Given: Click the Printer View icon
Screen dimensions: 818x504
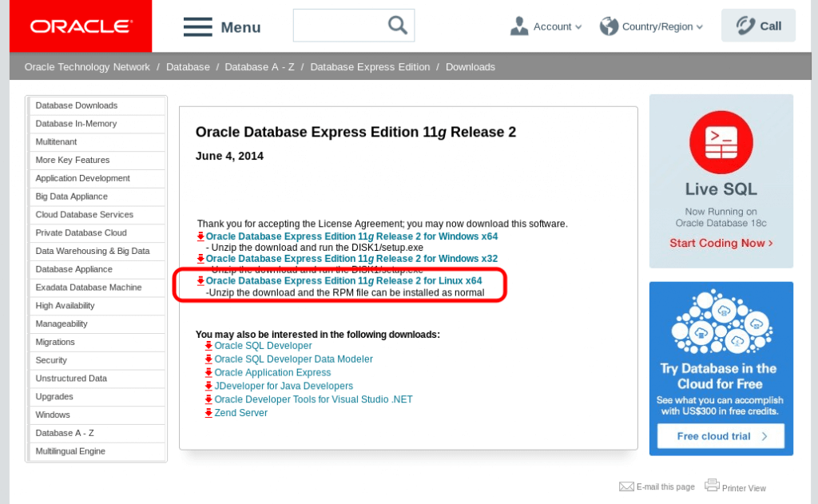Looking at the screenshot, I should 712,486.
